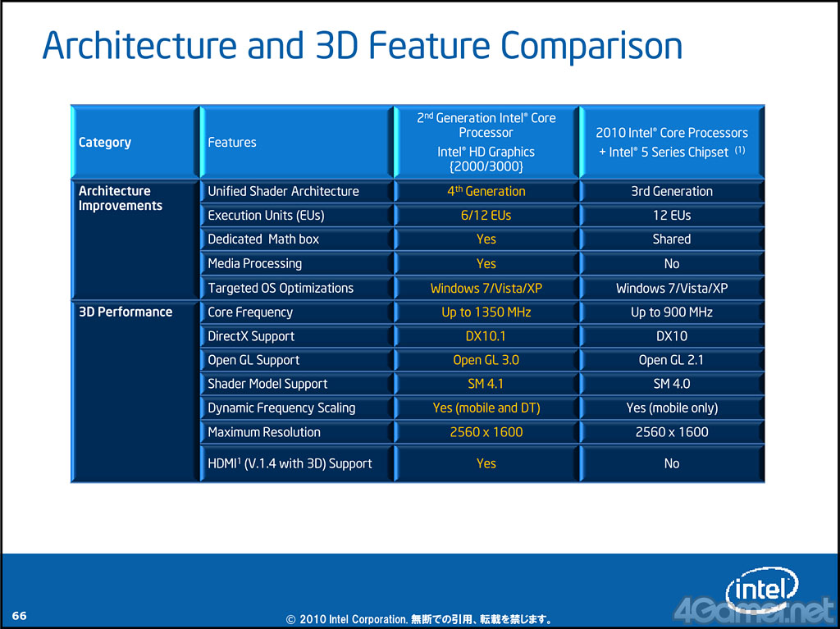Viewport: 840px width, 629px height.
Task: Click the Intel logo
Action: (x=762, y=591)
